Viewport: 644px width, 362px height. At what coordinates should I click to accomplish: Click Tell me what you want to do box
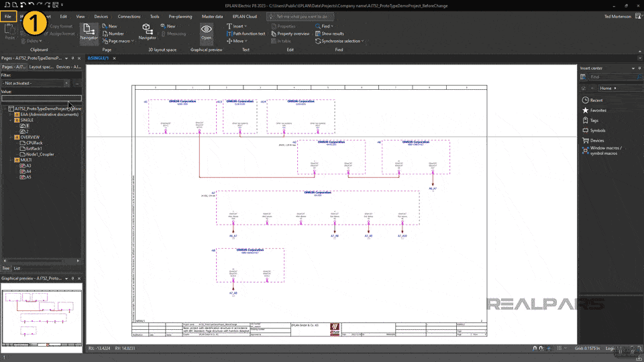pos(301,16)
